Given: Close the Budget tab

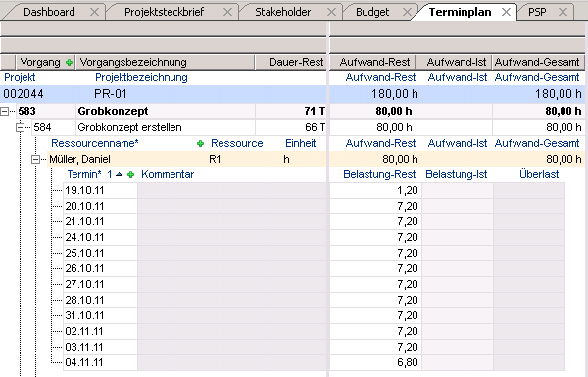Looking at the screenshot, I should coord(408,12).
